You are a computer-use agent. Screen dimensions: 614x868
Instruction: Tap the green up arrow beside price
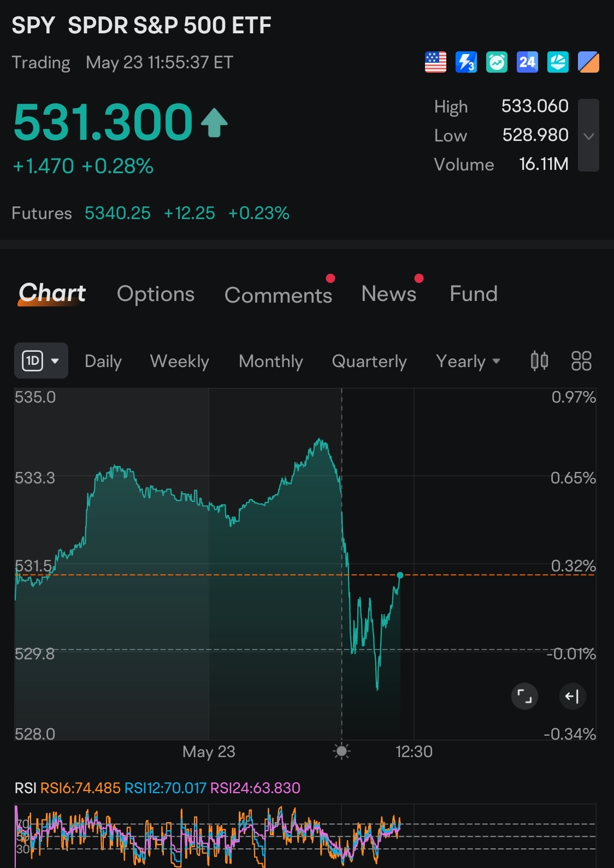(214, 122)
